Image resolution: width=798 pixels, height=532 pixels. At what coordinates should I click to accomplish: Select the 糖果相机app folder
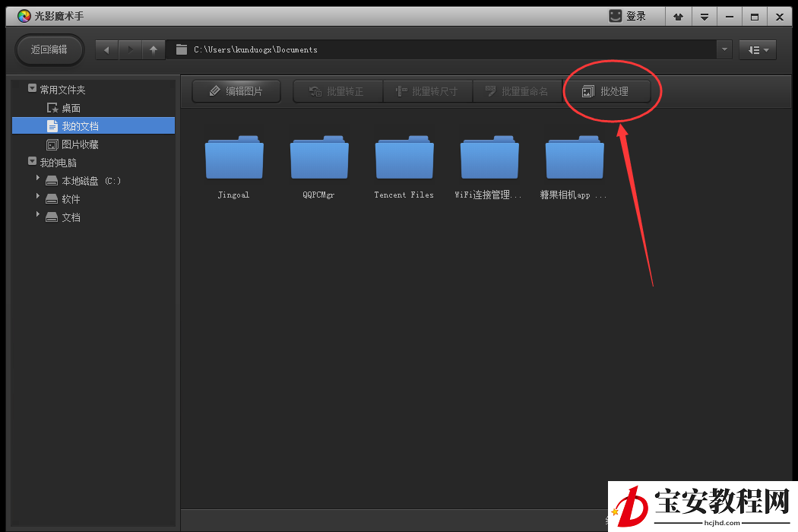[574, 167]
